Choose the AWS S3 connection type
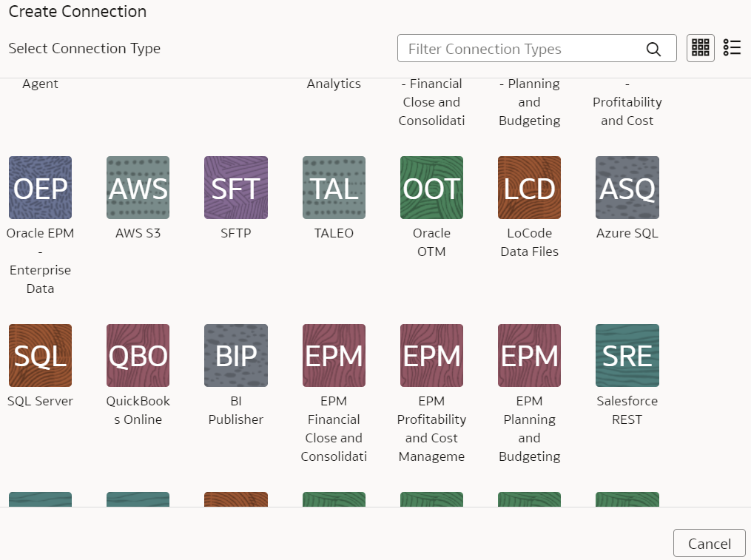 138,188
